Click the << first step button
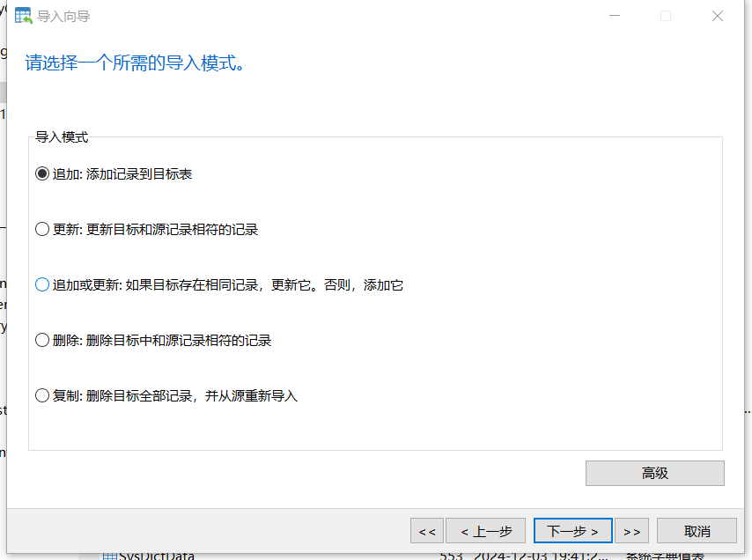Image resolution: width=752 pixels, height=560 pixels. [x=427, y=530]
